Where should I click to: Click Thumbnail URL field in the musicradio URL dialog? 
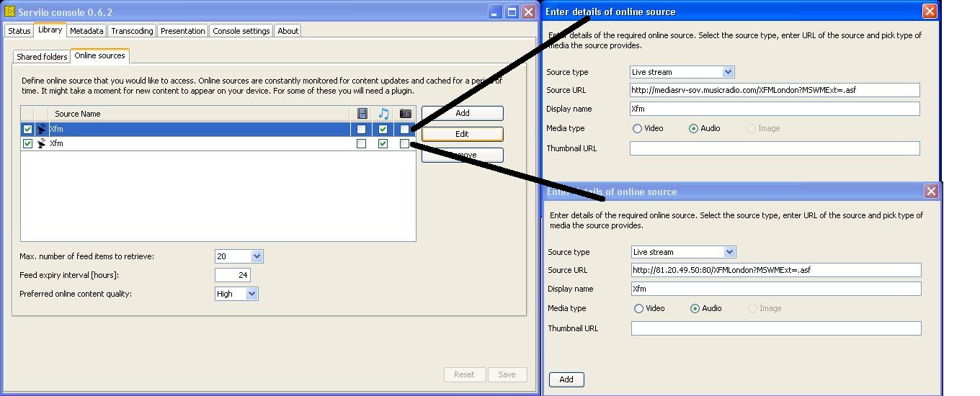coord(775,148)
